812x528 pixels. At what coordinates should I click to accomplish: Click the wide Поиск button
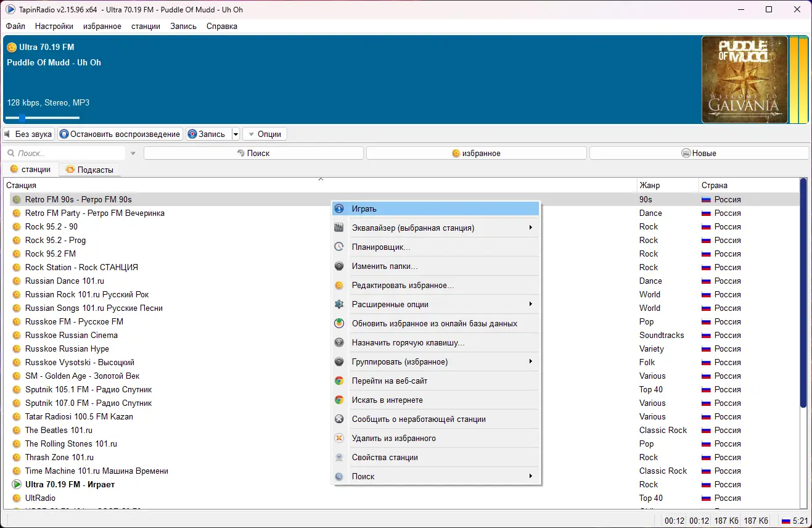coord(254,153)
